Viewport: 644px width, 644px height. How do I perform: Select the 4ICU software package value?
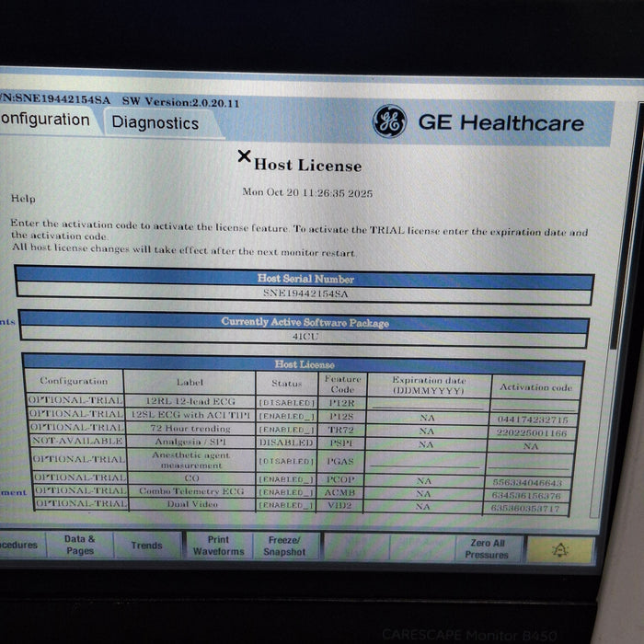tap(305, 337)
